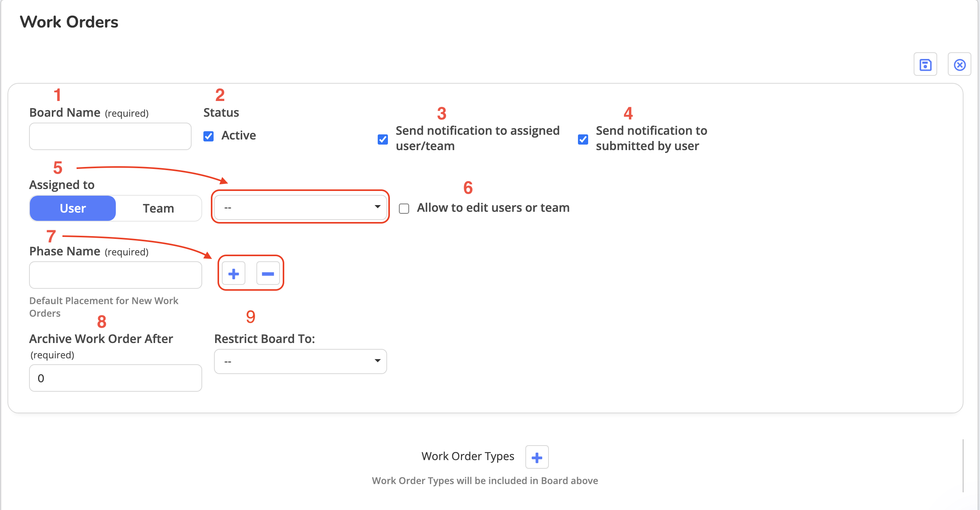Viewport: 980px width, 510px height.
Task: Click the Board Name input field
Action: [110, 136]
